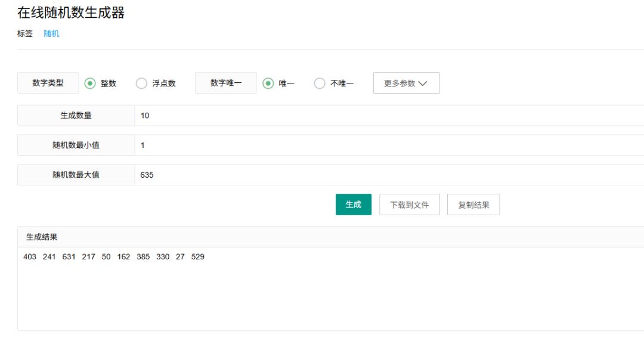Select the 整数 radio button
Viewport: 644px width, 344px height.
click(x=90, y=83)
